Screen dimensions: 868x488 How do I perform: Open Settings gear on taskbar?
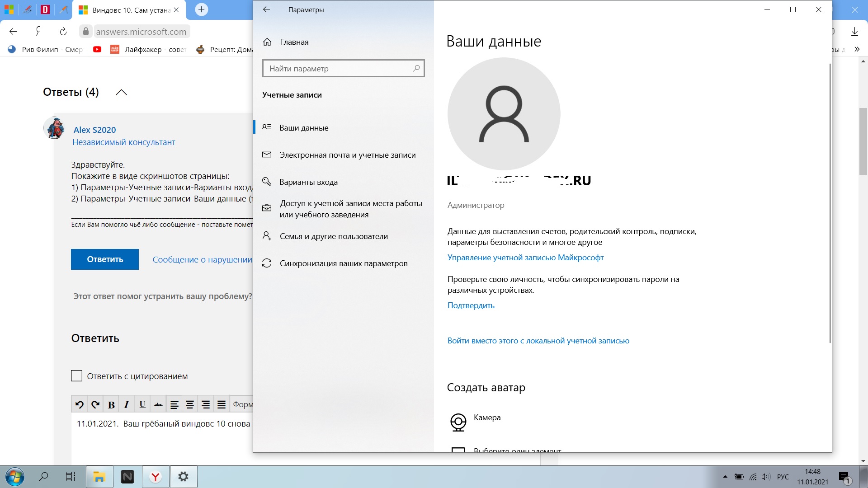tap(183, 477)
